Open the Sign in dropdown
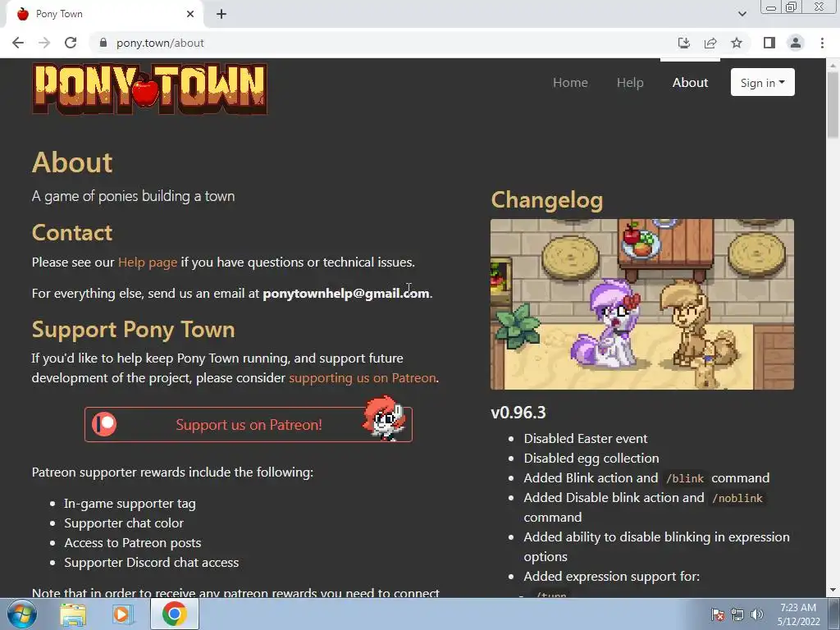This screenshot has height=630, width=840. [x=762, y=83]
